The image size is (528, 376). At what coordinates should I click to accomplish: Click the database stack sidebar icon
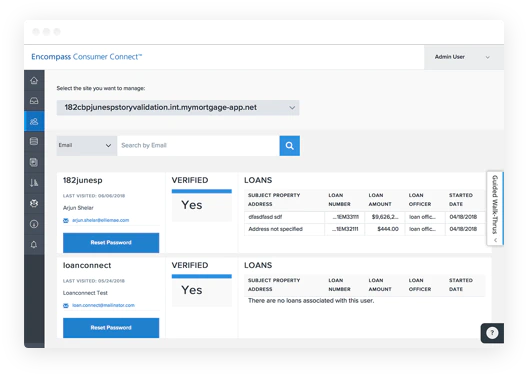[x=34, y=141]
